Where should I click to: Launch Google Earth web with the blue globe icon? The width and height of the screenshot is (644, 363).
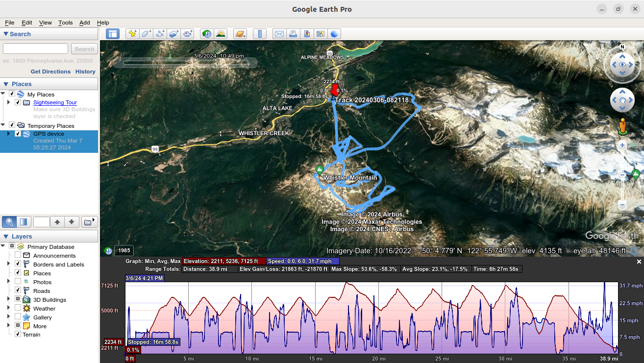coord(334,34)
